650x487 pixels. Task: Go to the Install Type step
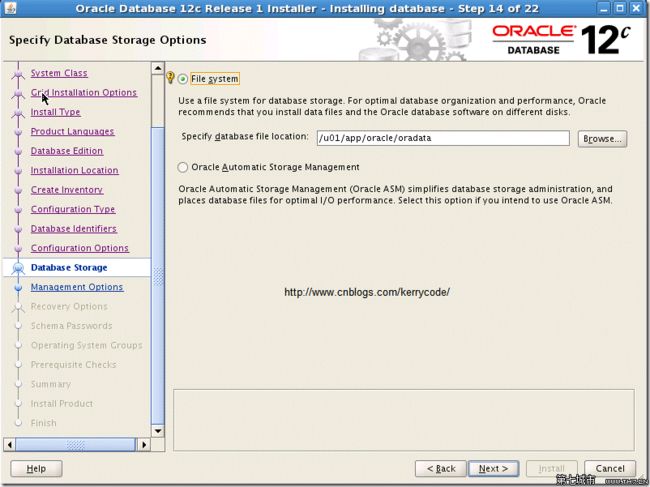point(56,112)
